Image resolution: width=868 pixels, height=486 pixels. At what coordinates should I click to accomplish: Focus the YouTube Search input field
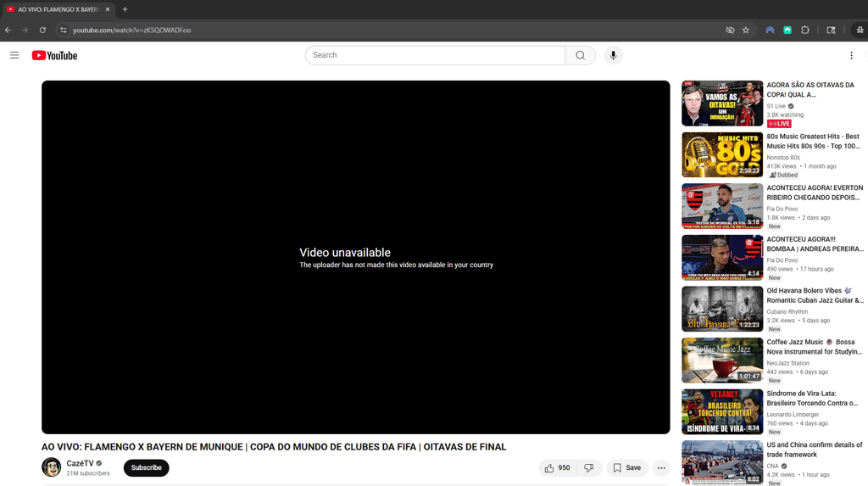[x=435, y=55]
